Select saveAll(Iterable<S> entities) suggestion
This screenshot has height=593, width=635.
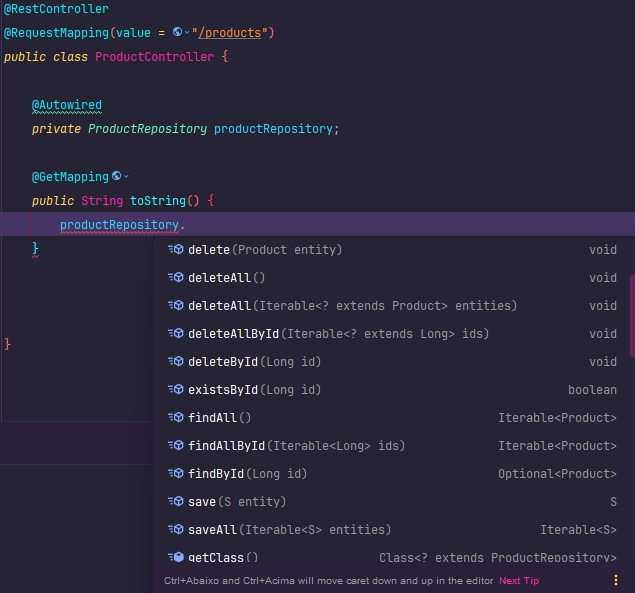pyautogui.click(x=289, y=530)
